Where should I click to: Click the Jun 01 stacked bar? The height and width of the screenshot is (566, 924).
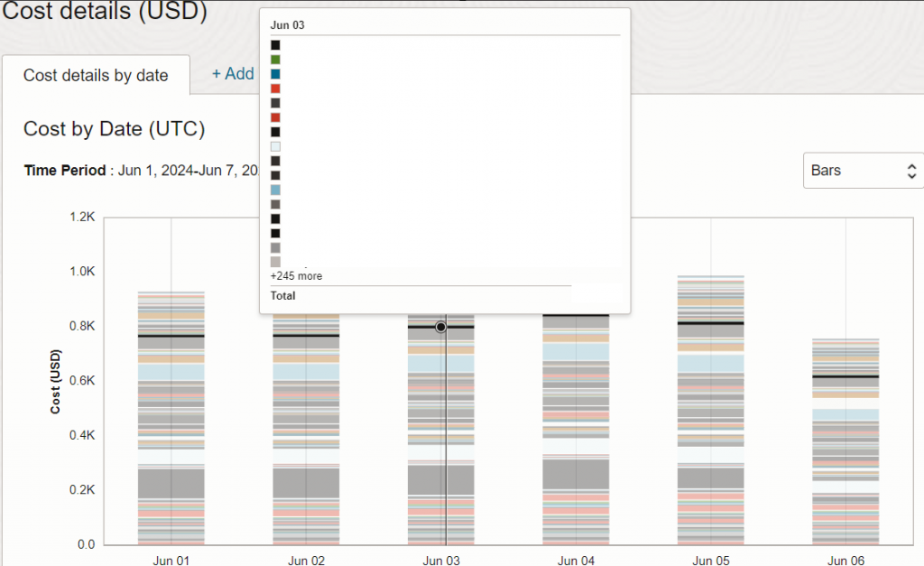171,415
